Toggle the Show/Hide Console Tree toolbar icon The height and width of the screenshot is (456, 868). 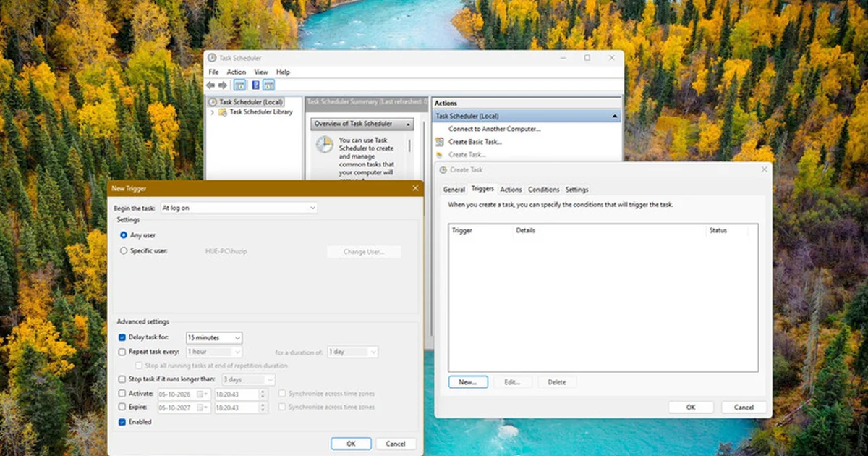click(239, 85)
